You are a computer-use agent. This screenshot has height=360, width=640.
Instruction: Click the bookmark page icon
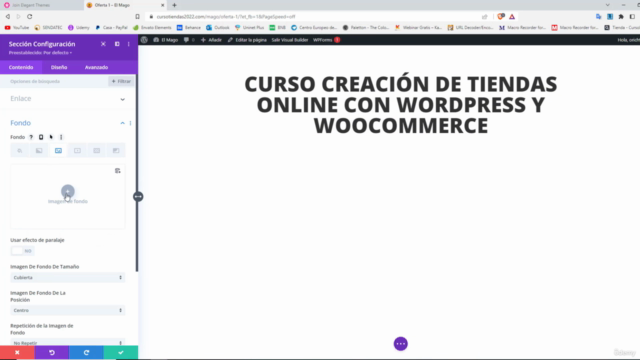138,17
